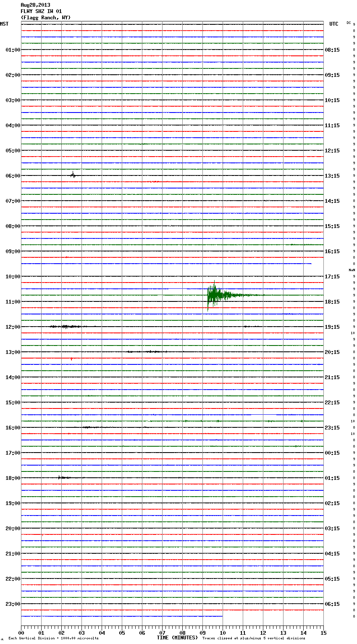The width and height of the screenshot is (357, 644).
Task: Click the 01:15 UTC time label
Action: click(332, 478)
